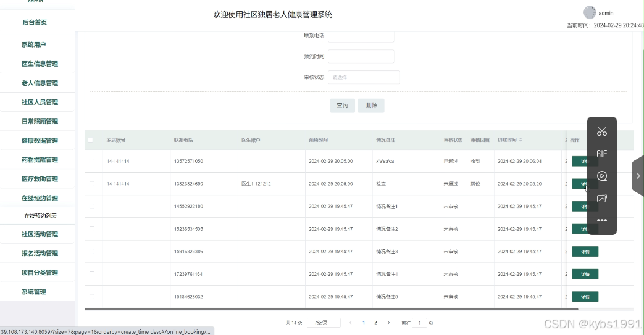The width and height of the screenshot is (644, 335).
Task: Click 详情 for row with phone 15916323386
Action: 585,251
